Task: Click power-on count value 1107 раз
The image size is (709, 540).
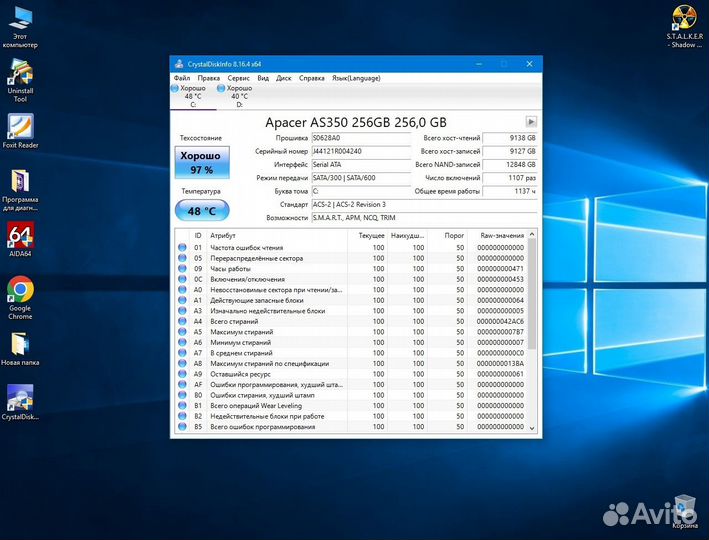Action: pos(510,178)
